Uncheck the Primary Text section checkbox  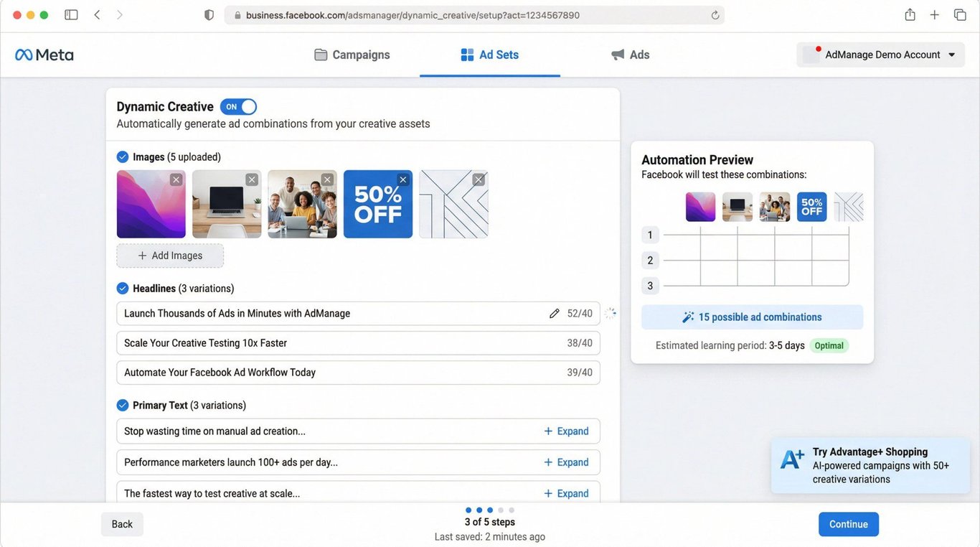(123, 405)
